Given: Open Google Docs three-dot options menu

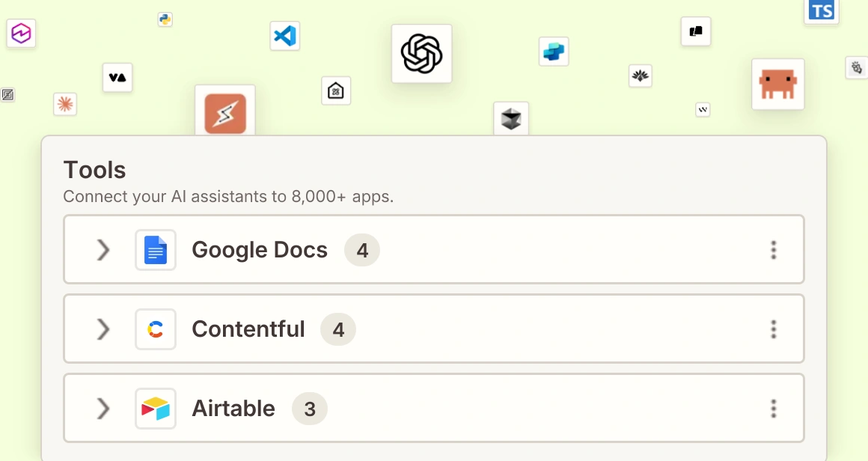Looking at the screenshot, I should click(x=774, y=250).
